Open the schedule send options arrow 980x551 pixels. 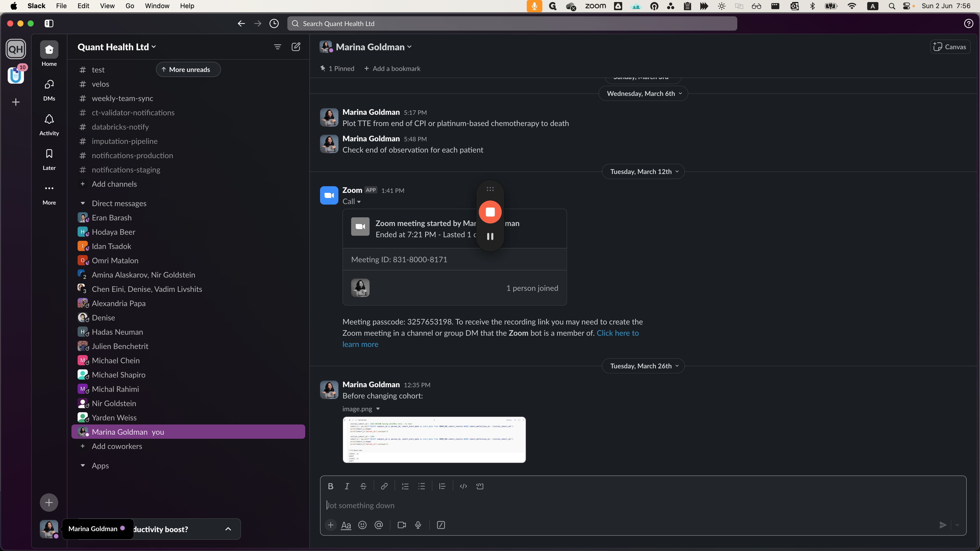(x=957, y=525)
